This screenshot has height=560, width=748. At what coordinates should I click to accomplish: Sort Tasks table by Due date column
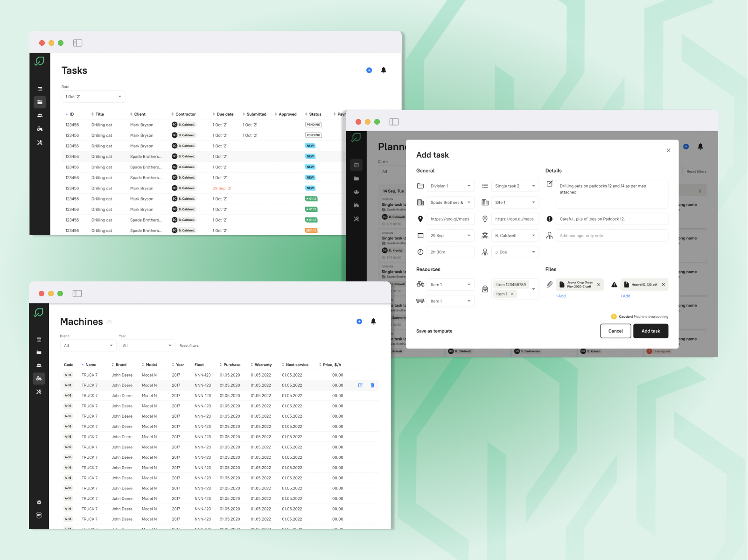[223, 114]
